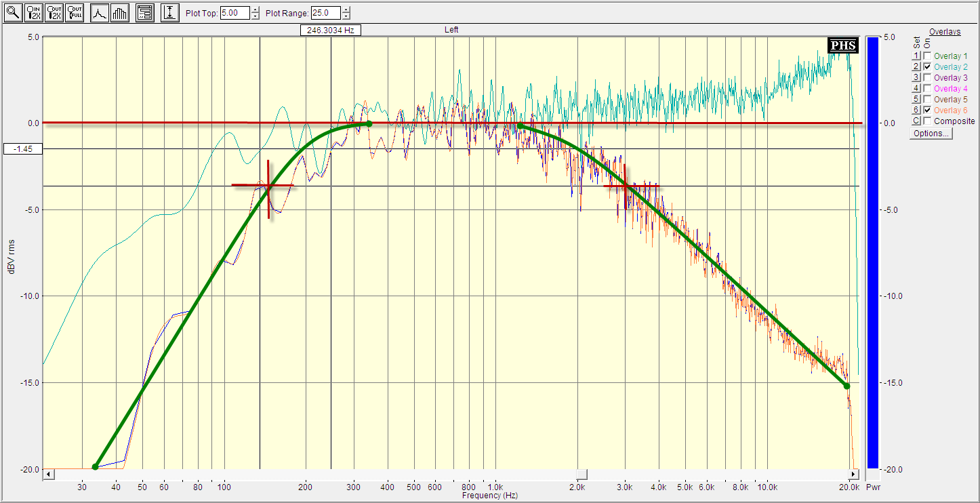
Task: Click the Zoom Out 2X button
Action: (54, 13)
